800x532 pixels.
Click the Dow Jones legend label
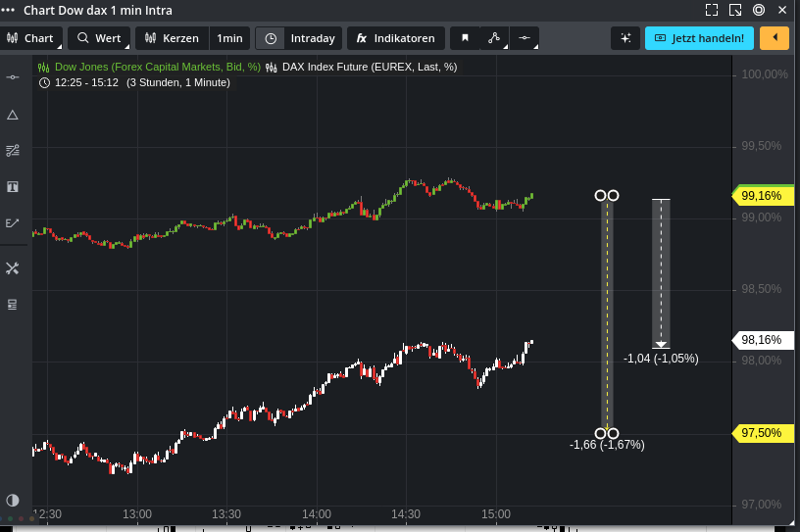pos(157,67)
